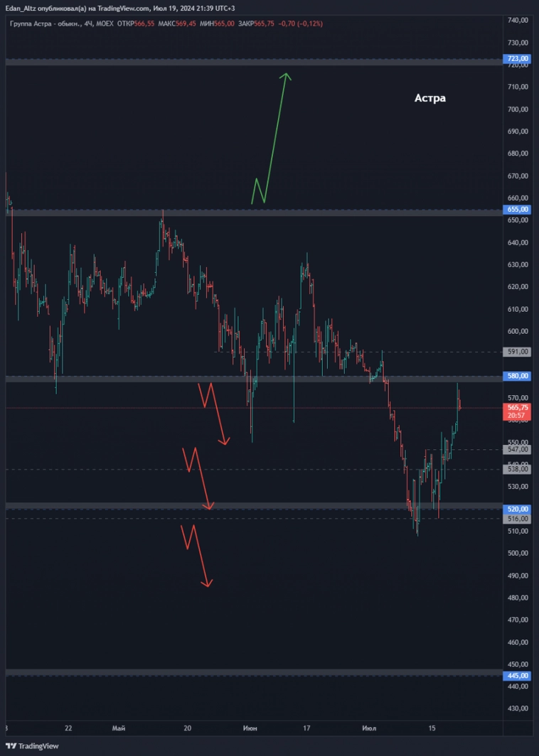Click the ОТКР 566,55 open value
Image resolution: width=539 pixels, height=756 pixels.
pyautogui.click(x=136, y=23)
